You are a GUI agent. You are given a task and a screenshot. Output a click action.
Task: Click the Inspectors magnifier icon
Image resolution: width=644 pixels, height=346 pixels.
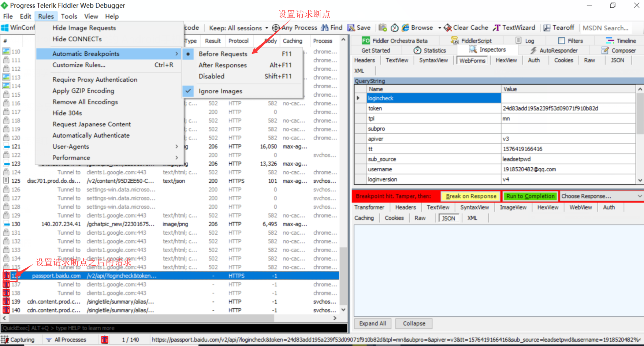click(x=473, y=49)
